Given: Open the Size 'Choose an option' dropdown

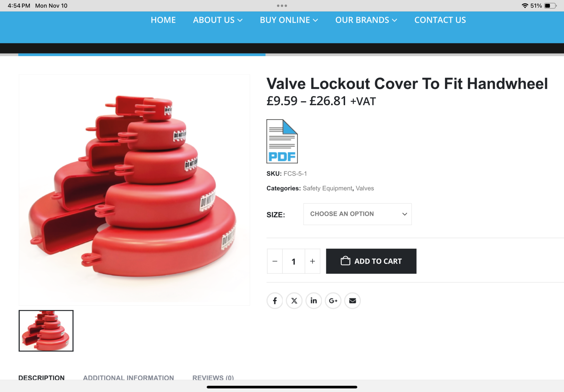Looking at the screenshot, I should [357, 214].
